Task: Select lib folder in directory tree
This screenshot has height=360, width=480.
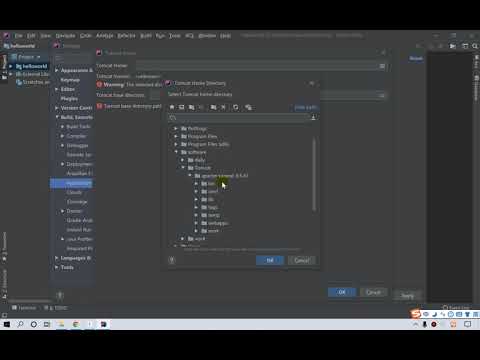Action: click(x=208, y=199)
